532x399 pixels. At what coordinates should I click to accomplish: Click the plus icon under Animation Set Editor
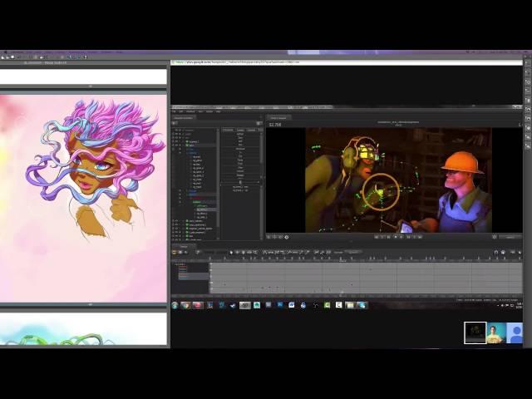tap(175, 123)
